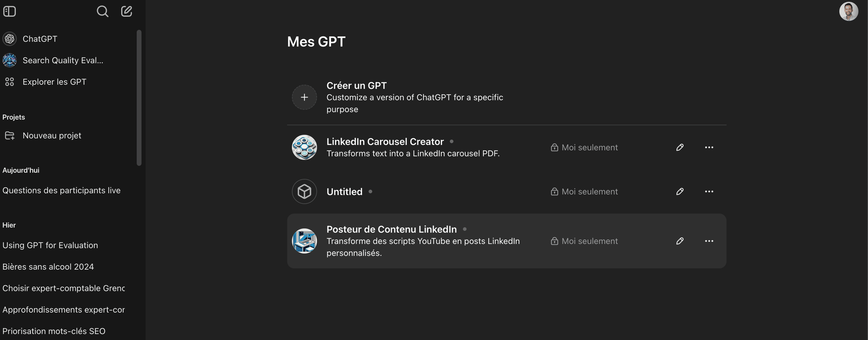Viewport: 868px width, 340px height.
Task: Open the LinkedIn Carousel Creator avatar thumbnail
Action: click(x=304, y=147)
